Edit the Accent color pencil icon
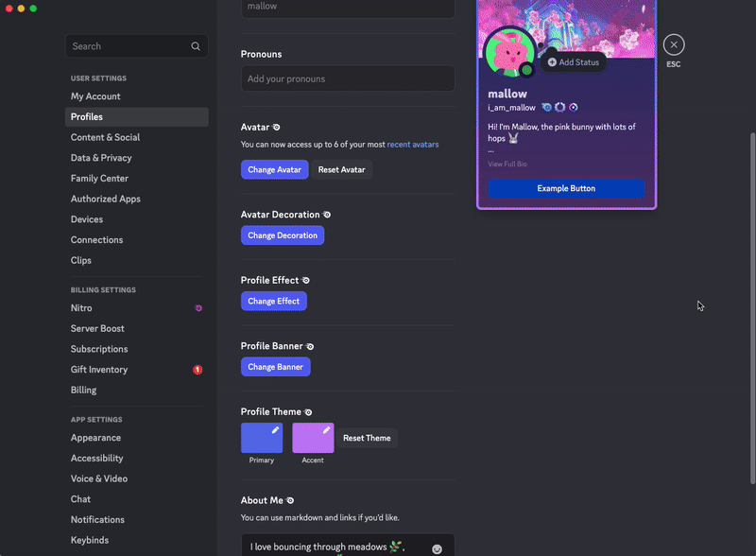The width and height of the screenshot is (756, 556). click(326, 430)
